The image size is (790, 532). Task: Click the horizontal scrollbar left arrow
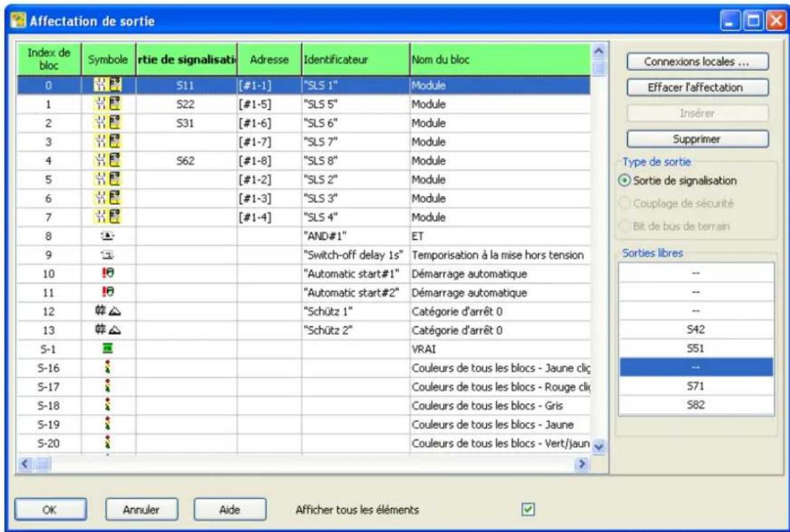pyautogui.click(x=25, y=464)
